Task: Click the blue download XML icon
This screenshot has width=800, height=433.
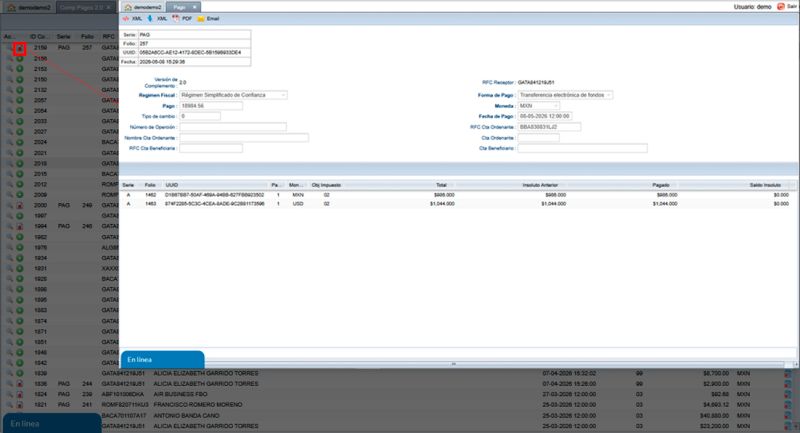Action: [x=150, y=18]
